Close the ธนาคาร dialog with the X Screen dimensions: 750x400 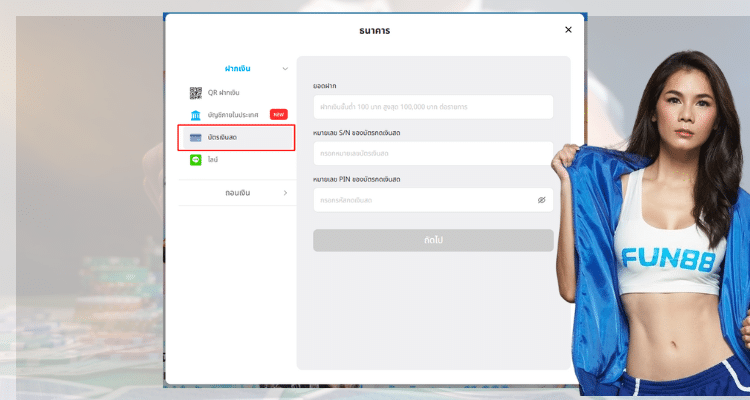[568, 30]
